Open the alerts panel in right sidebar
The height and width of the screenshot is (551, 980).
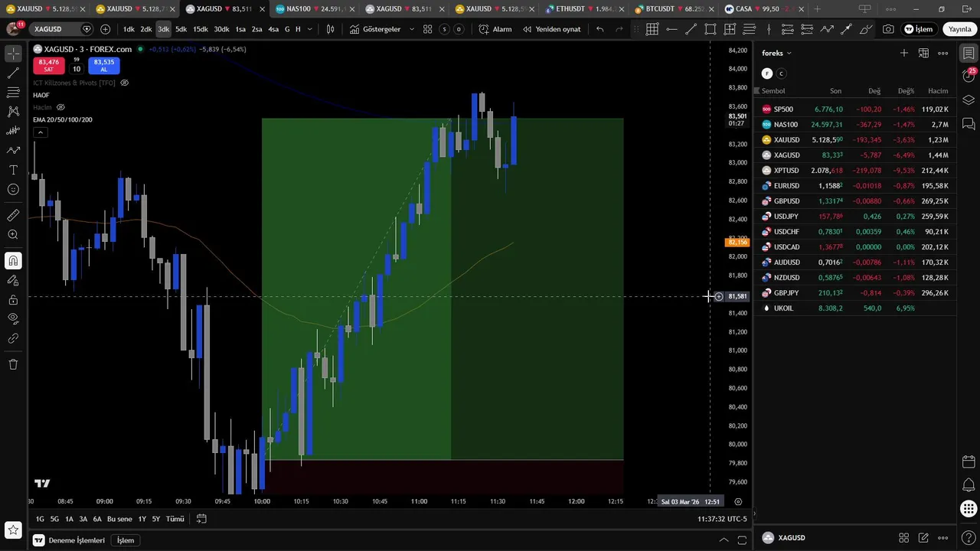tap(969, 75)
